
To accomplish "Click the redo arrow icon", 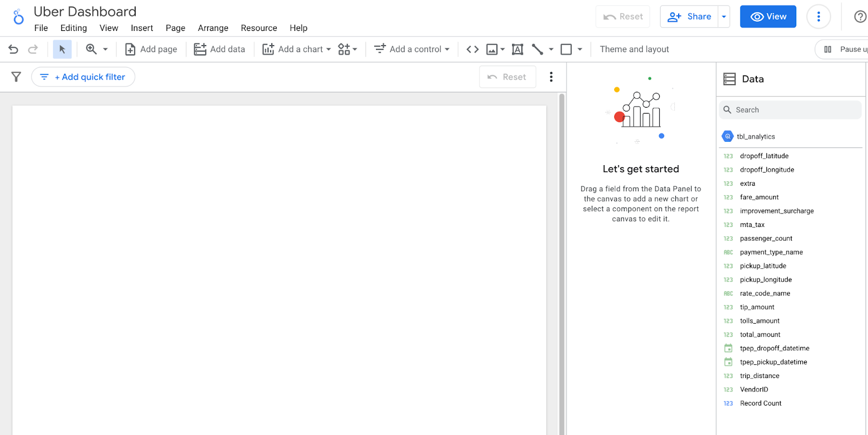I will click(33, 49).
